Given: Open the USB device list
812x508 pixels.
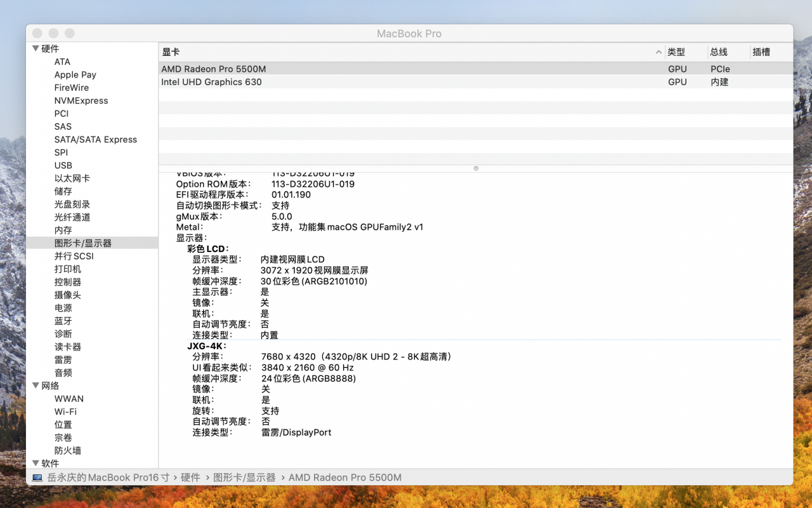Looking at the screenshot, I should click(63, 165).
